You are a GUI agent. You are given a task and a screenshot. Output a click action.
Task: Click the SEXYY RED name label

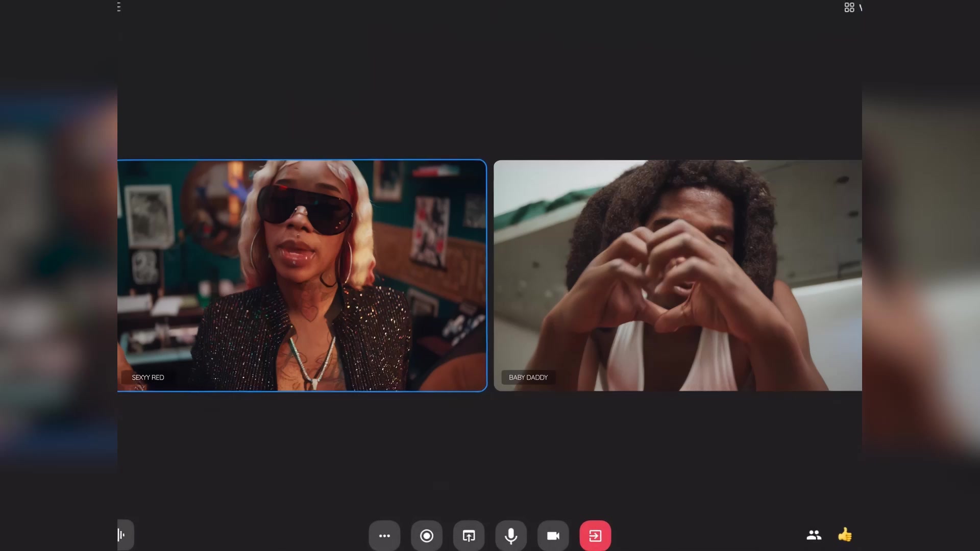point(148,378)
